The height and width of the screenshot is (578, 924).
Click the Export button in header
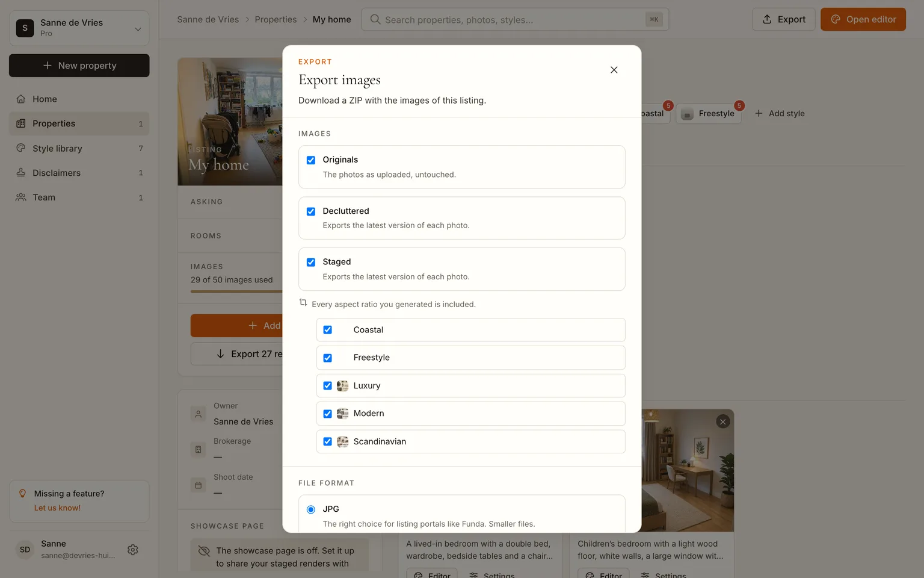[x=784, y=19]
